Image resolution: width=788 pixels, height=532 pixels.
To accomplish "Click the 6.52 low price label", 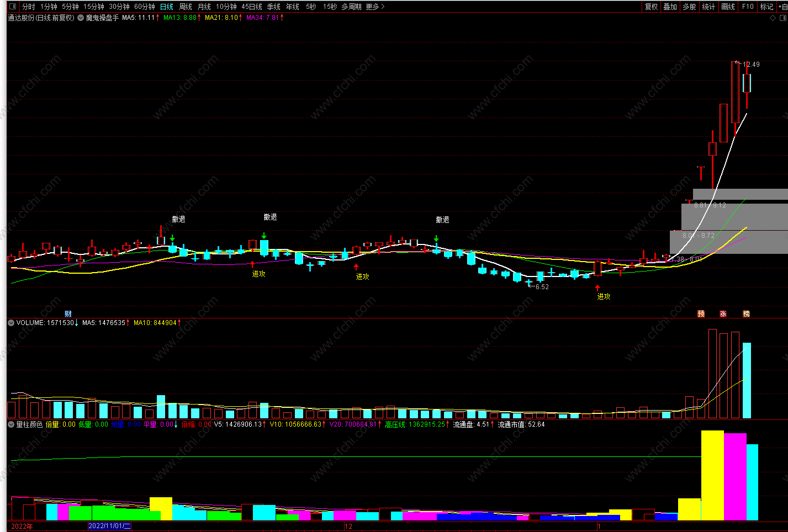I will tap(542, 287).
